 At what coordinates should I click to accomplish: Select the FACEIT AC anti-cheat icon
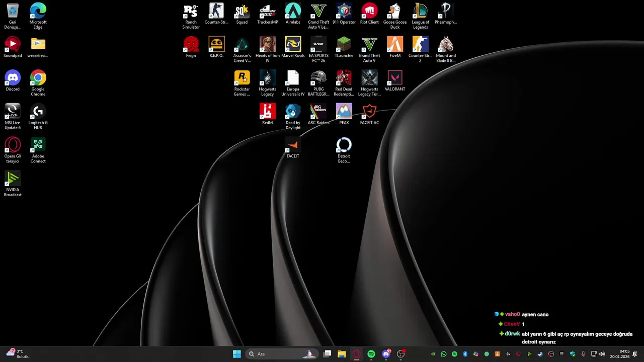click(369, 115)
